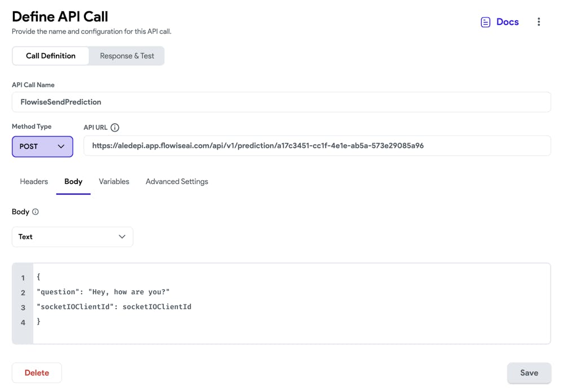Viewport: 564px width, 392px height.
Task: Switch to the Call Definition tab
Action: click(x=51, y=56)
